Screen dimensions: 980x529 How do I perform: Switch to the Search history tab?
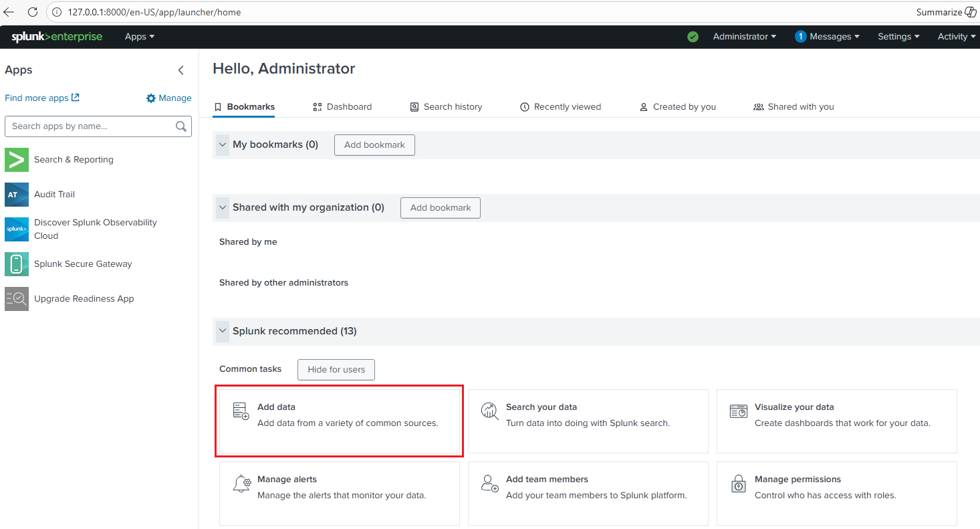click(446, 107)
